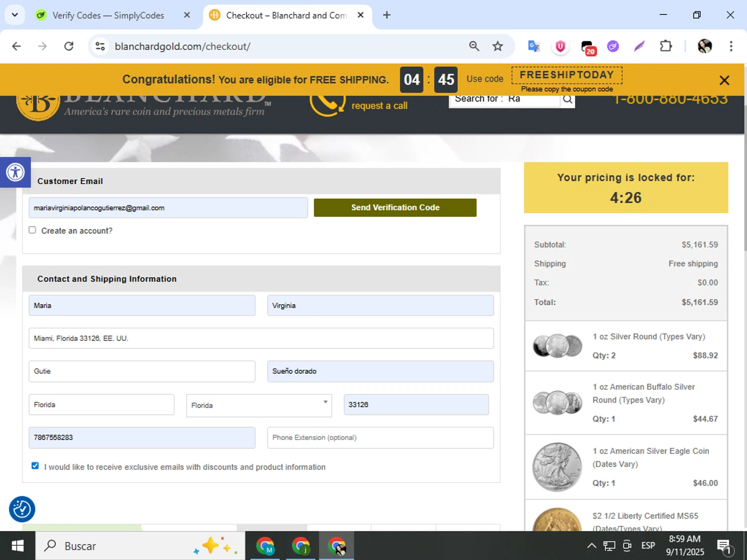Click the Free shipping text in summary

[693, 264]
